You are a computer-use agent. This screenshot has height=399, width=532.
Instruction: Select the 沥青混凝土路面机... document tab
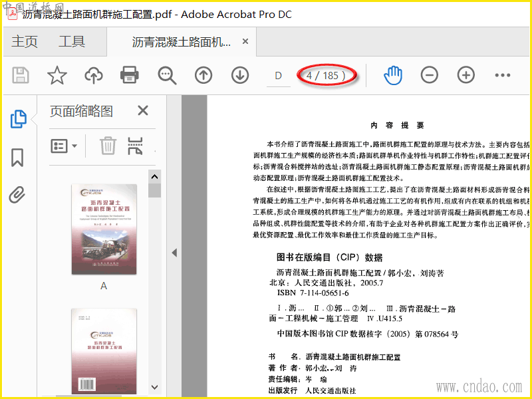181,42
